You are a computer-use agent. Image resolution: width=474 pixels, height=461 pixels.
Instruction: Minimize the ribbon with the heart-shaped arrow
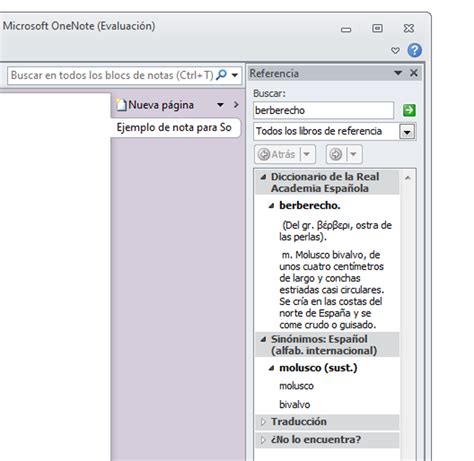point(395,51)
